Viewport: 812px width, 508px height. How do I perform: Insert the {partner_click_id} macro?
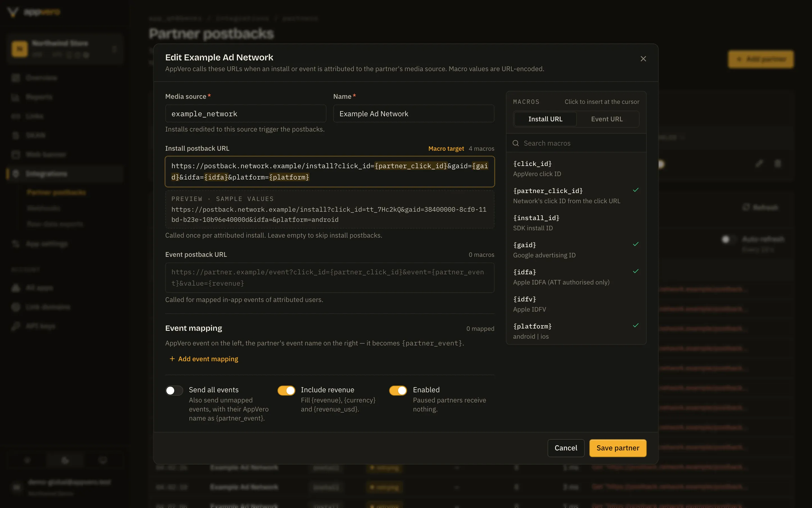(x=576, y=196)
